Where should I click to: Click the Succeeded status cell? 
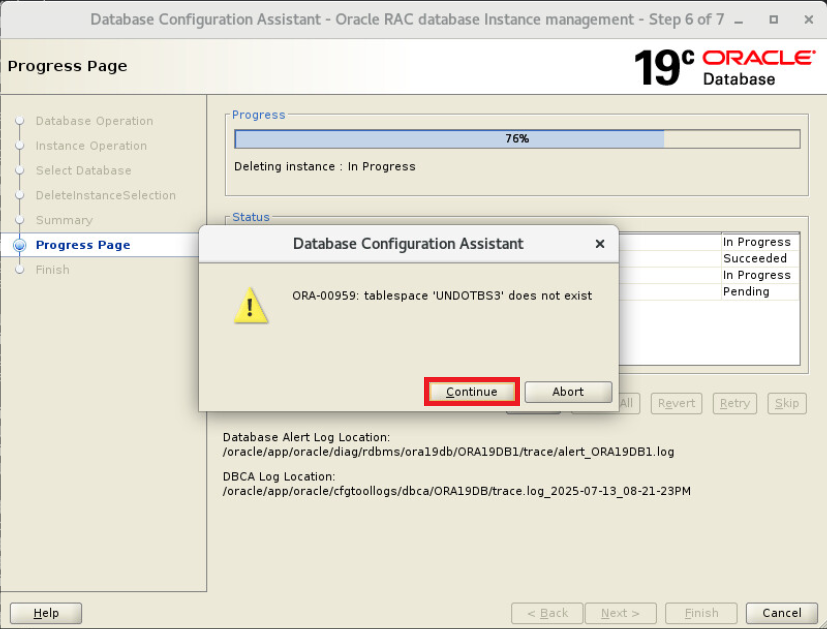click(x=759, y=258)
